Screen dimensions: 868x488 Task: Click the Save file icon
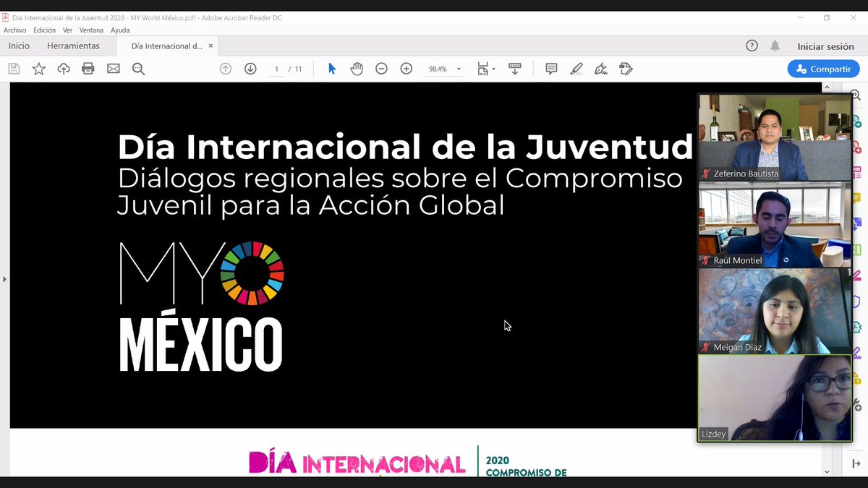coord(14,69)
